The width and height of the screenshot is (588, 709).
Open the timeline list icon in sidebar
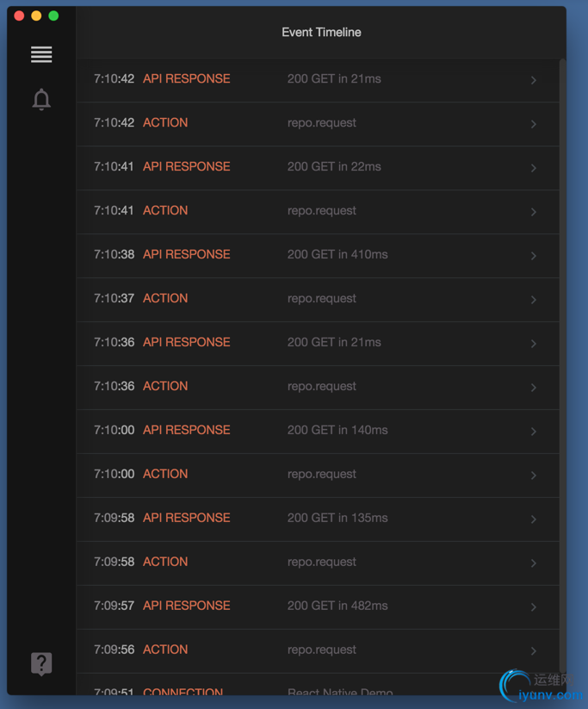point(41,55)
